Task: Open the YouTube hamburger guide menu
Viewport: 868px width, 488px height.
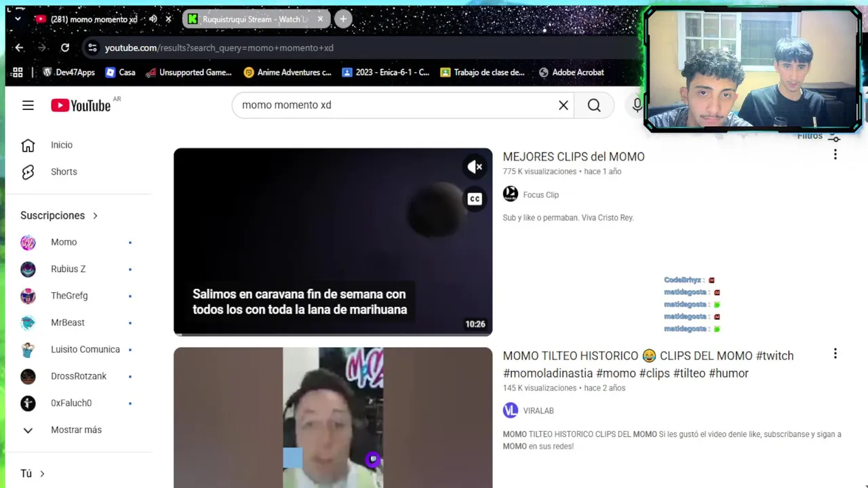Action: pyautogui.click(x=28, y=105)
